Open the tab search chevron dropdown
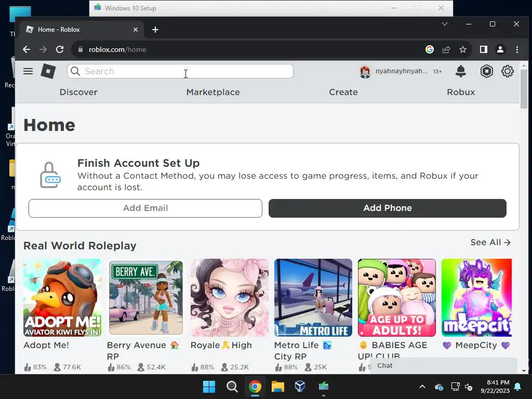The width and height of the screenshot is (532, 399). pos(445,24)
